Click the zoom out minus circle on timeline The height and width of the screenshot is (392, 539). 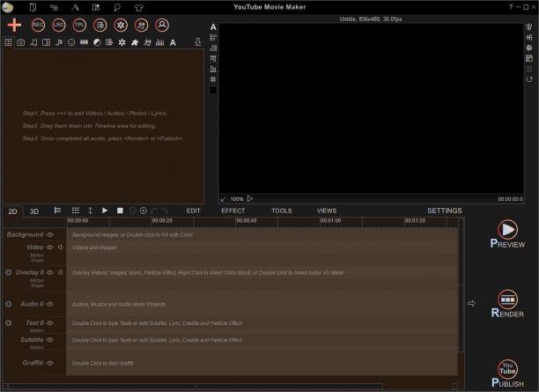(133, 211)
